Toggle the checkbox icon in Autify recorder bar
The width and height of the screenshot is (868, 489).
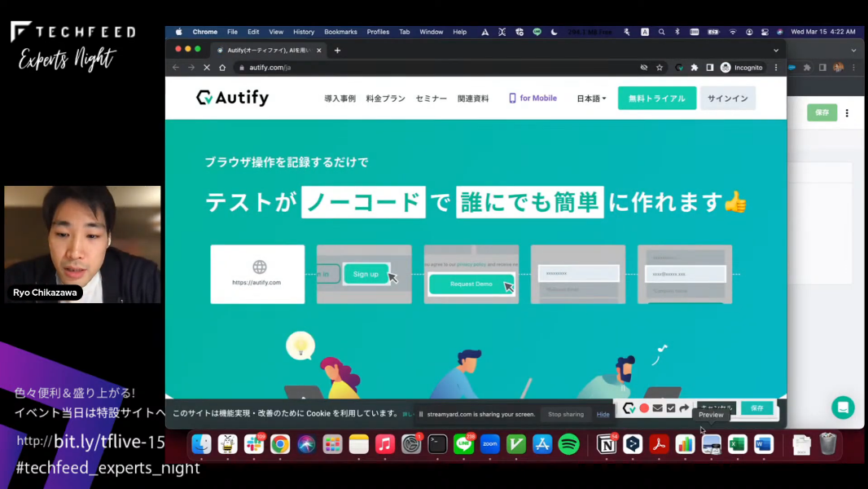tap(671, 408)
